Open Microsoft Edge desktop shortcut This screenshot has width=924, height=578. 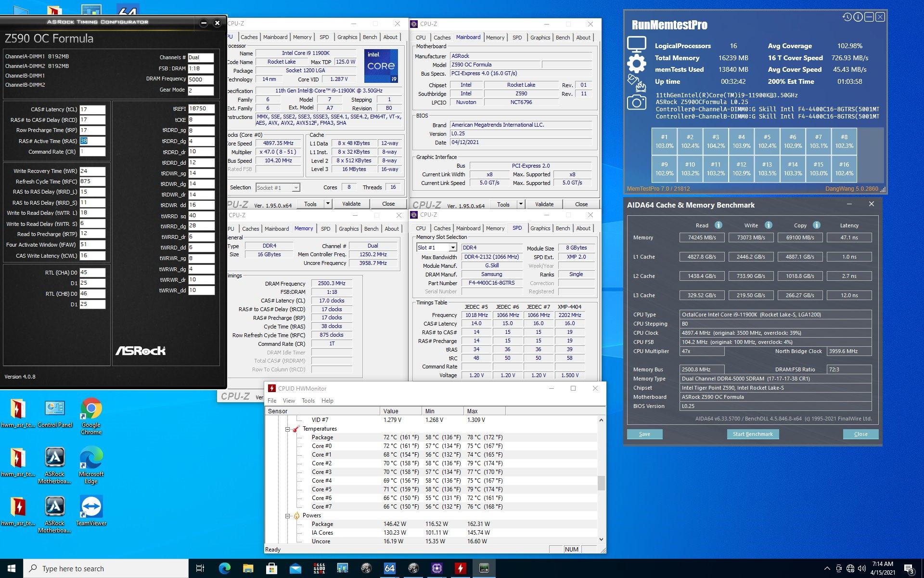coord(91,465)
